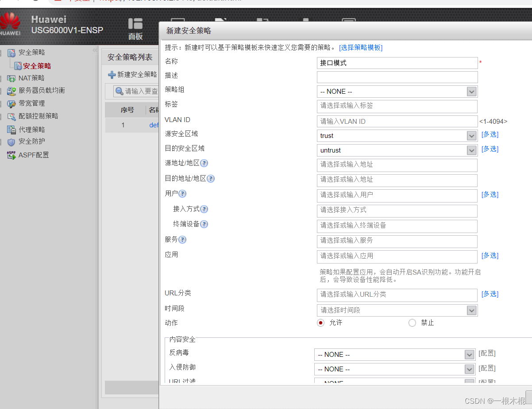Focus the 目的地址/地区 address input

click(397, 180)
